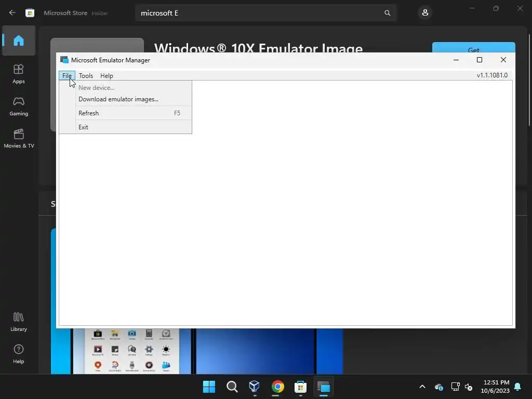Switch to Microsoft Store taskbar icon

(300, 387)
